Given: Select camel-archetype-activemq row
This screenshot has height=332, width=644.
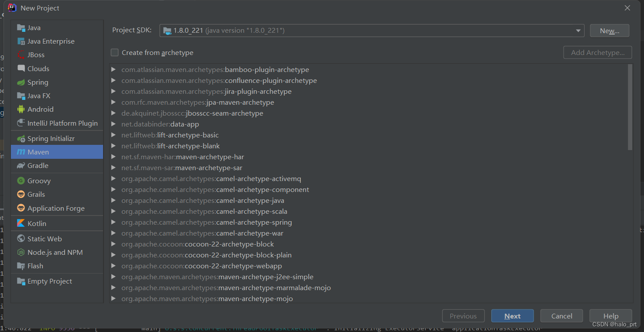Looking at the screenshot, I should click(368, 179).
